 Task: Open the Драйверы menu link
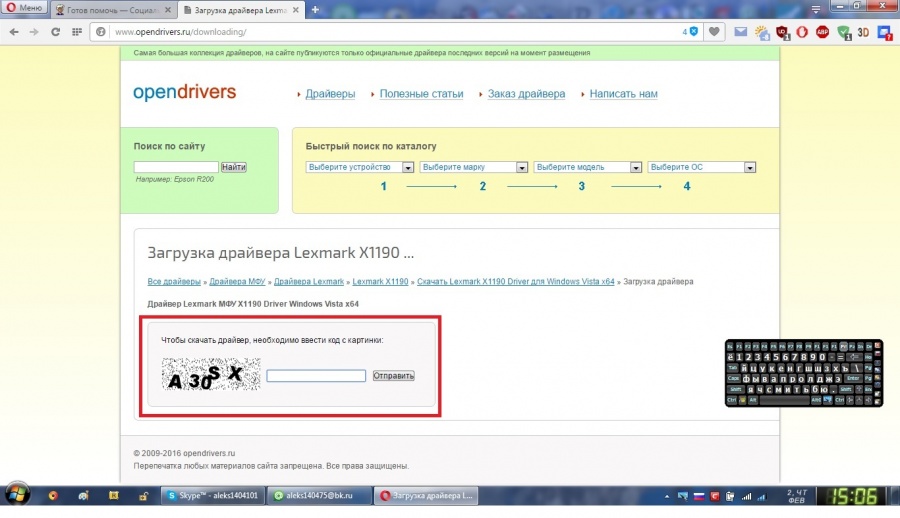(x=330, y=94)
